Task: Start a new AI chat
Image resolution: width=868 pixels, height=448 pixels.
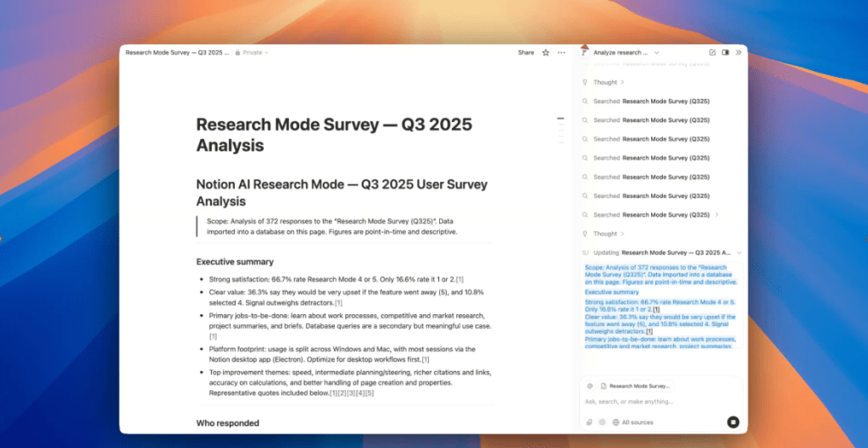Action: [x=713, y=53]
